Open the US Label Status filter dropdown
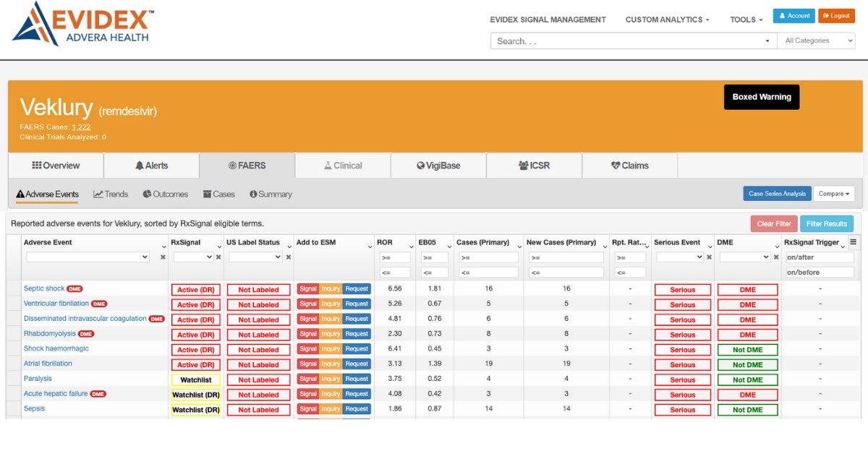The height and width of the screenshot is (454, 868). [255, 257]
